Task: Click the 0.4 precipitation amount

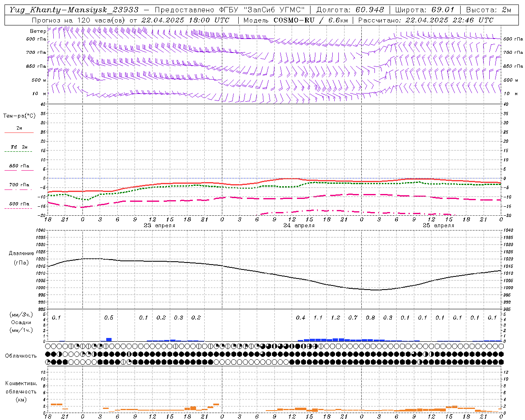Action: click(301, 318)
